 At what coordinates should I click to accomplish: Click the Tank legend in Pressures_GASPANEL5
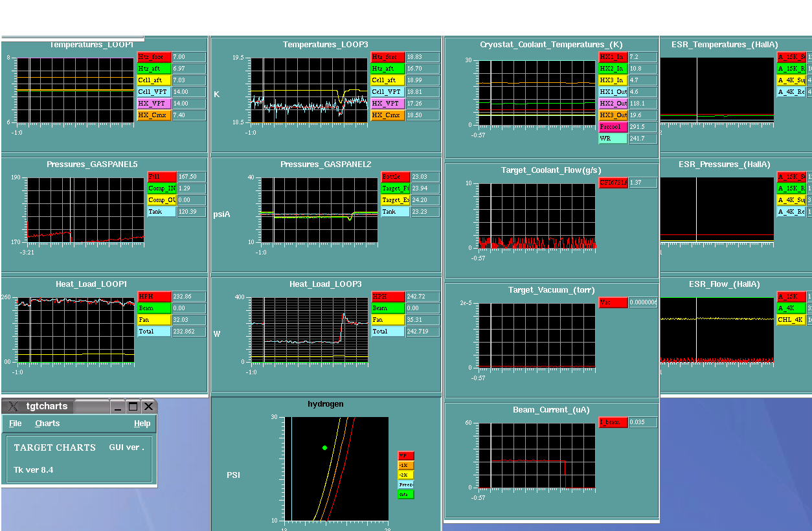coord(162,212)
